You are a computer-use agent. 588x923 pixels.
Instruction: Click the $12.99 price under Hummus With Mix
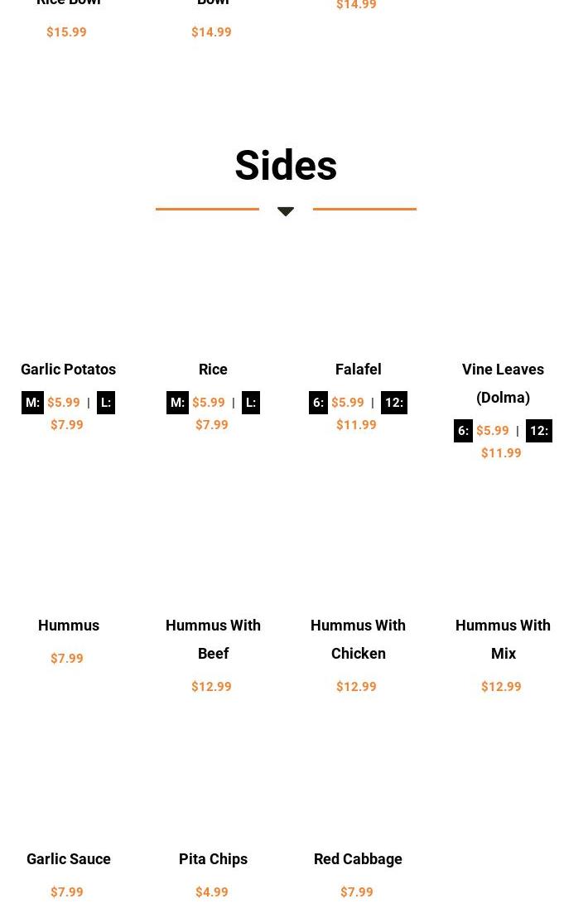501,687
